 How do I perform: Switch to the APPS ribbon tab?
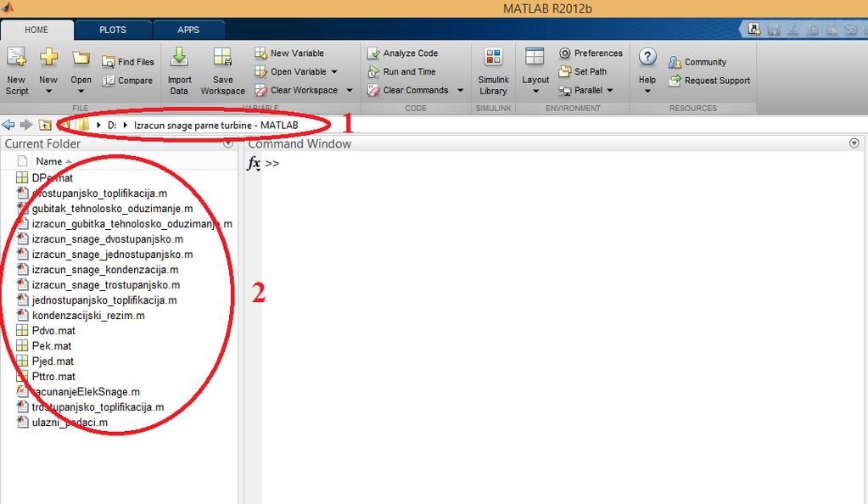click(188, 30)
